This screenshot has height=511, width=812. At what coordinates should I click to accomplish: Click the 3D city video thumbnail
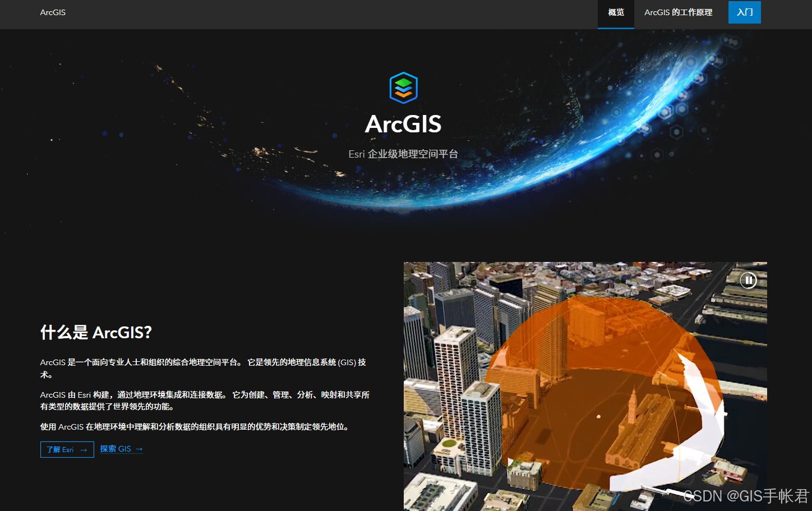click(585, 386)
